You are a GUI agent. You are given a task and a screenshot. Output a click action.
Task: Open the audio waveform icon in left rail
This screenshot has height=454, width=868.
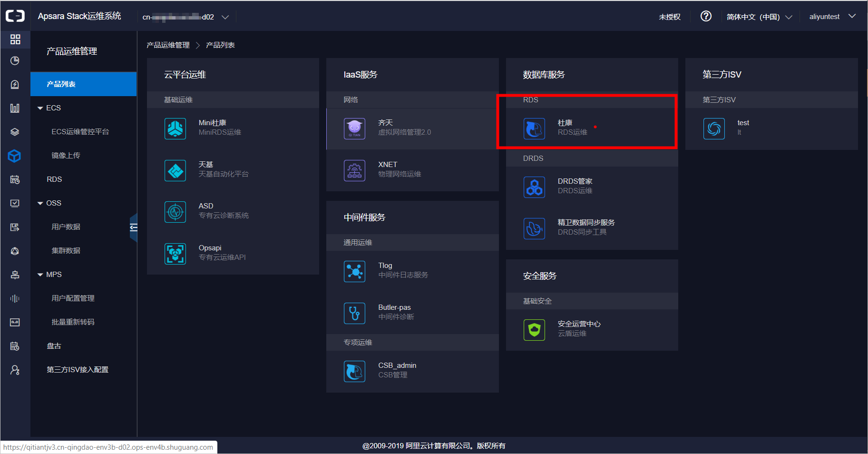tap(15, 298)
